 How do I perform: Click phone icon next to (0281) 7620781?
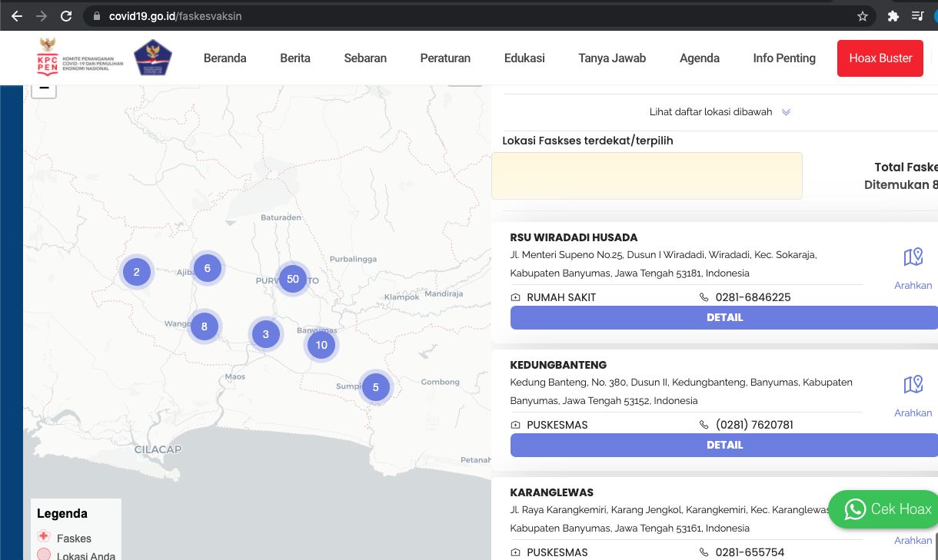pos(704,425)
